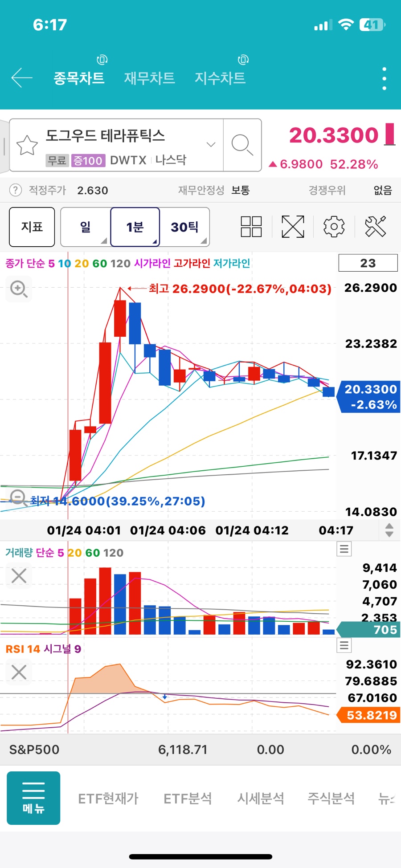401x868 pixels.
Task: Tap the Wi-Fi status icon
Action: (x=346, y=24)
